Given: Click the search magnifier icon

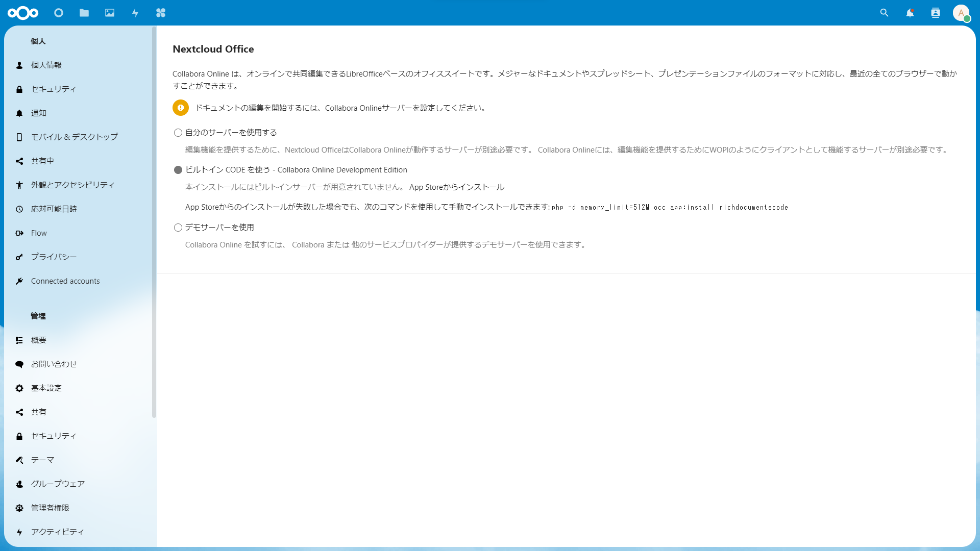Looking at the screenshot, I should point(885,13).
